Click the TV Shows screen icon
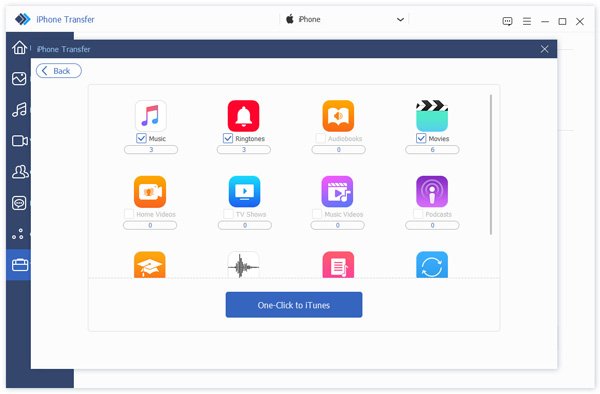The height and width of the screenshot is (394, 600). (x=245, y=191)
